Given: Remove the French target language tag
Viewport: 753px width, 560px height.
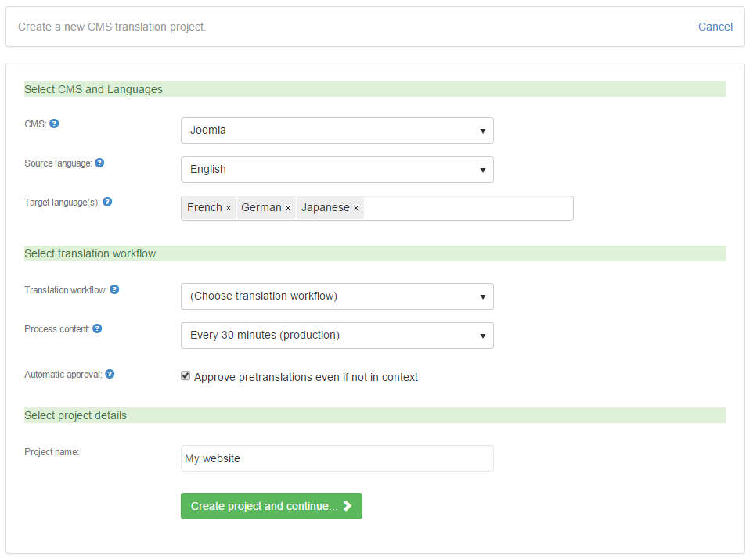Looking at the screenshot, I should click(x=229, y=208).
